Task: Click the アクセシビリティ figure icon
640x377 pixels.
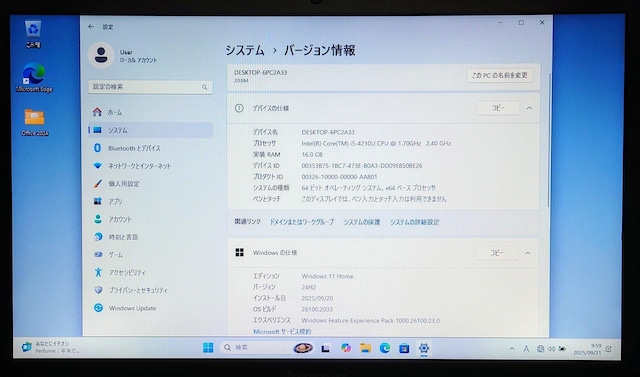Action: coord(98,272)
